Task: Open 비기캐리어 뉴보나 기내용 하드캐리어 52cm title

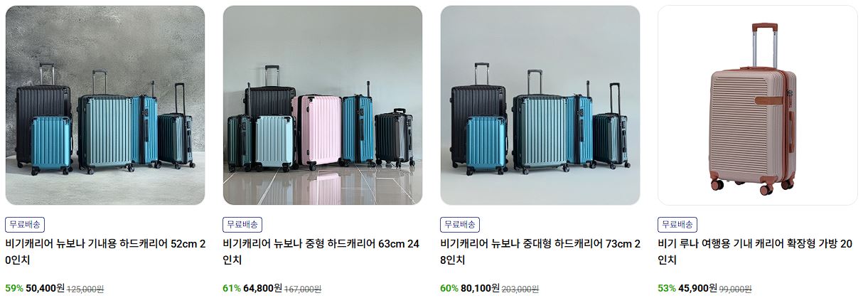Action: point(105,252)
